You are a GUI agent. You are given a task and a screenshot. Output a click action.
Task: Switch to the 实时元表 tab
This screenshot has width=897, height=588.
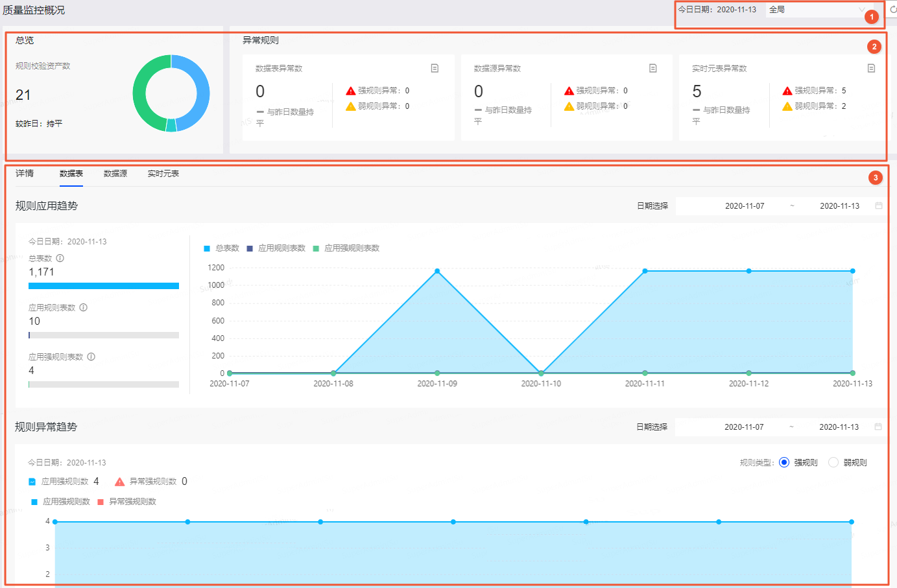(163, 174)
